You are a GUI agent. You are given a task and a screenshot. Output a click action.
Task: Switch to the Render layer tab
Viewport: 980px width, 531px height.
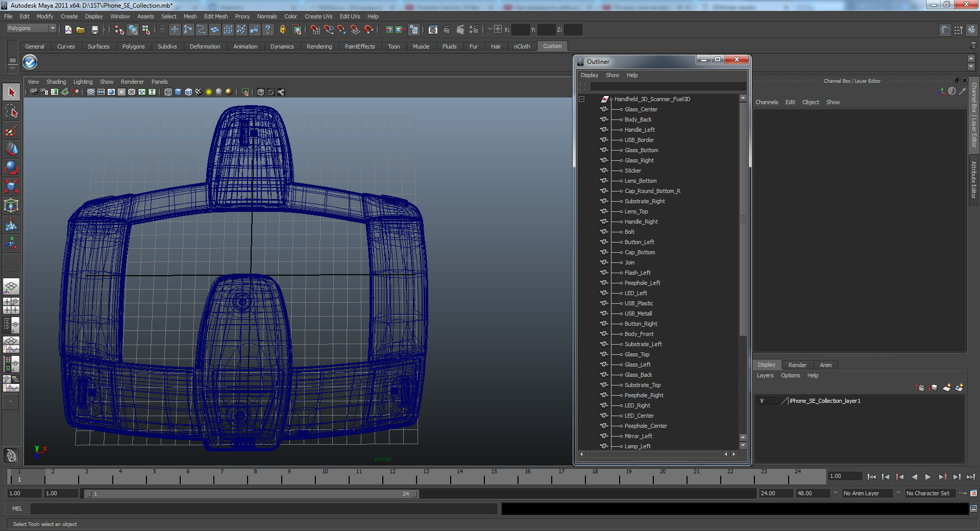(x=797, y=365)
